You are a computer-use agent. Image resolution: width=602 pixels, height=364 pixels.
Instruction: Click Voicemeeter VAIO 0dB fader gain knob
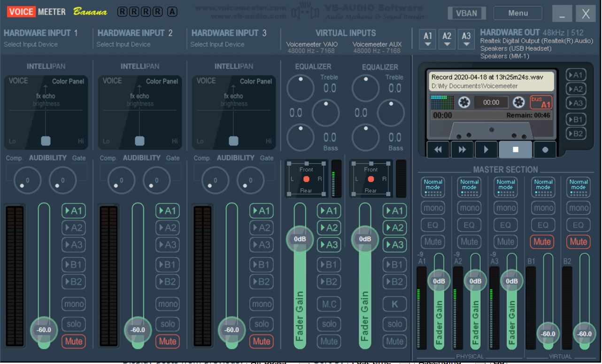[x=300, y=239]
